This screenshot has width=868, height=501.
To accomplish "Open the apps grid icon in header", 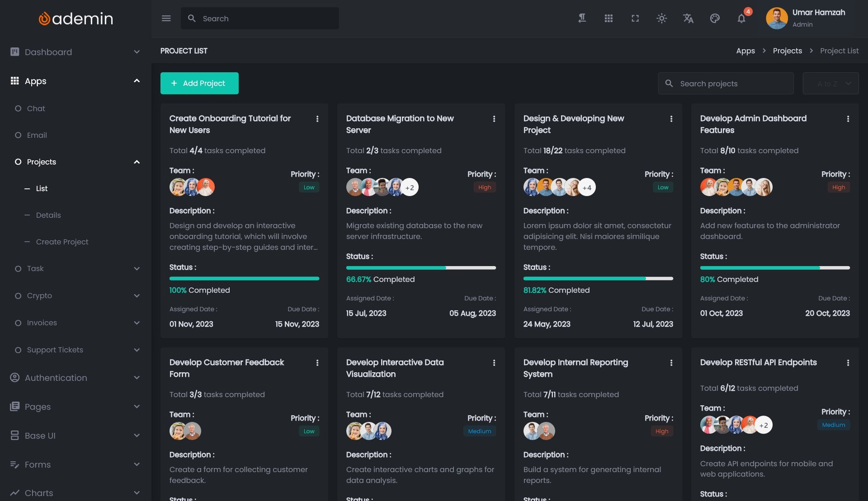I will [x=609, y=19].
